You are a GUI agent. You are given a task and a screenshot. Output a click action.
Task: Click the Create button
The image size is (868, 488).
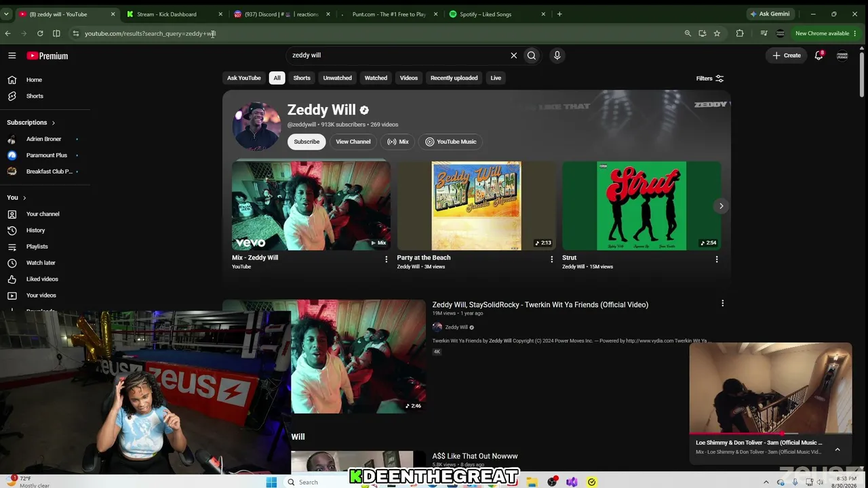pyautogui.click(x=787, y=56)
